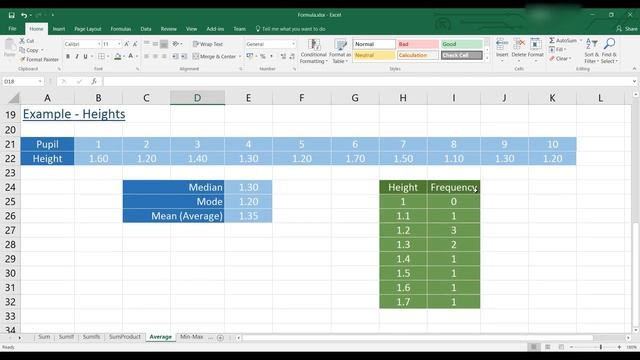The image size is (640, 360).
Task: Open Format as Table gallery
Action: [340, 51]
